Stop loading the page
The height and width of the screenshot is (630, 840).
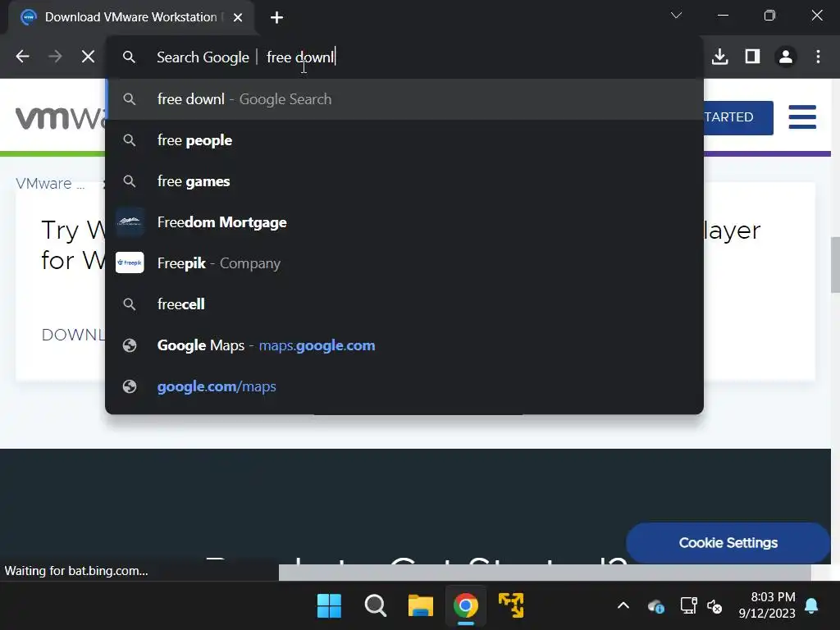[x=88, y=57]
